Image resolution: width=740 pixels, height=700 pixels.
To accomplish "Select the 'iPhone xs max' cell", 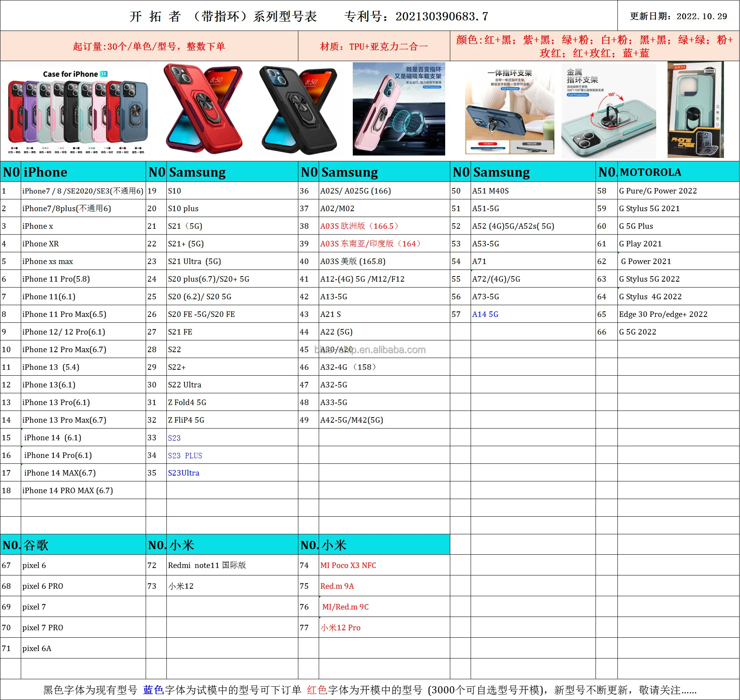I will point(83,261).
